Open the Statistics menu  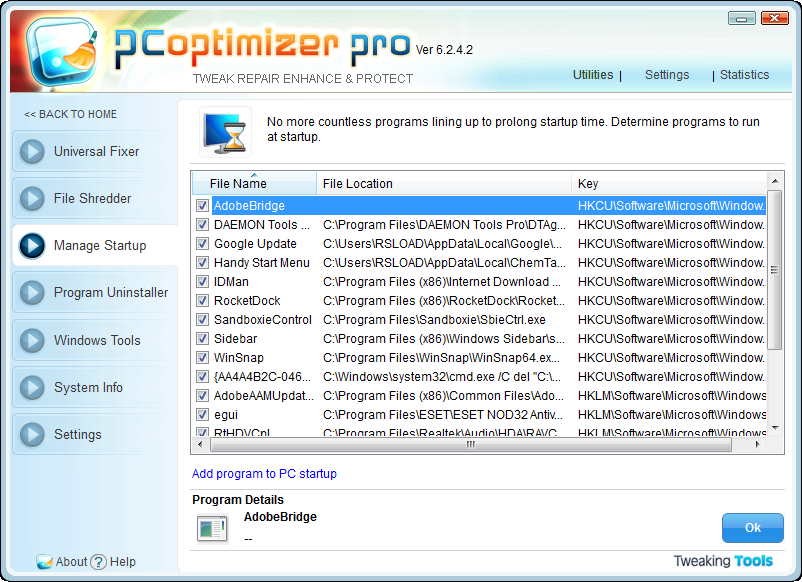tap(745, 74)
